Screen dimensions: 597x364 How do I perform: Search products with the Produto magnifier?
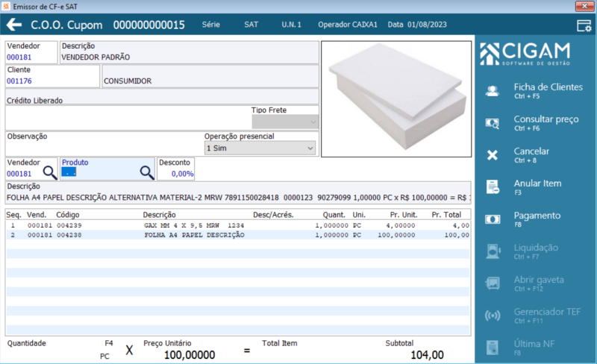point(146,173)
